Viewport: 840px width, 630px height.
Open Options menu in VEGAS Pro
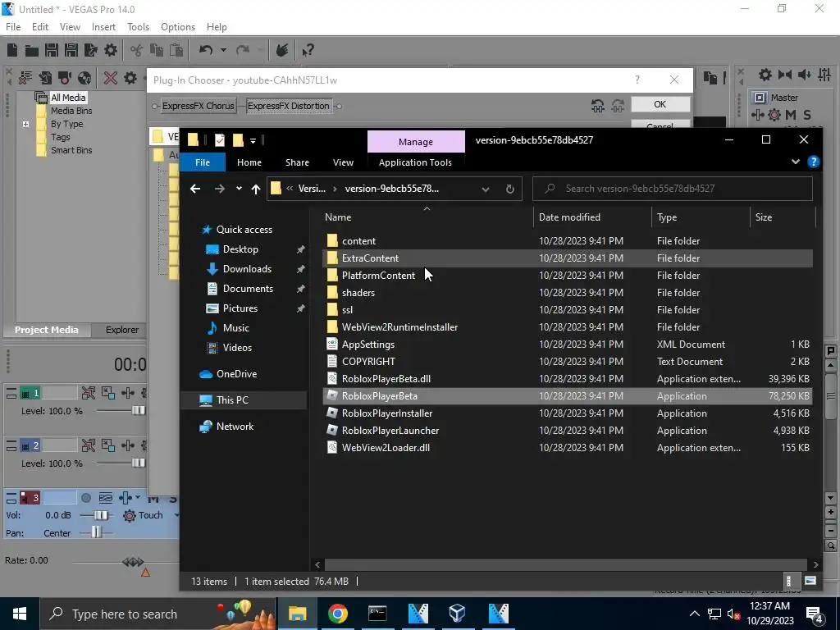click(x=178, y=27)
